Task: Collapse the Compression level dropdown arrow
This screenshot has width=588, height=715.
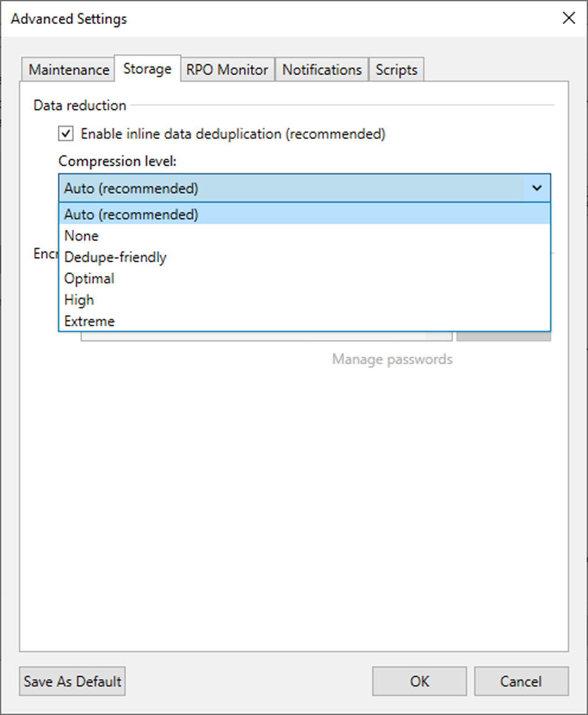Action: tap(537, 188)
